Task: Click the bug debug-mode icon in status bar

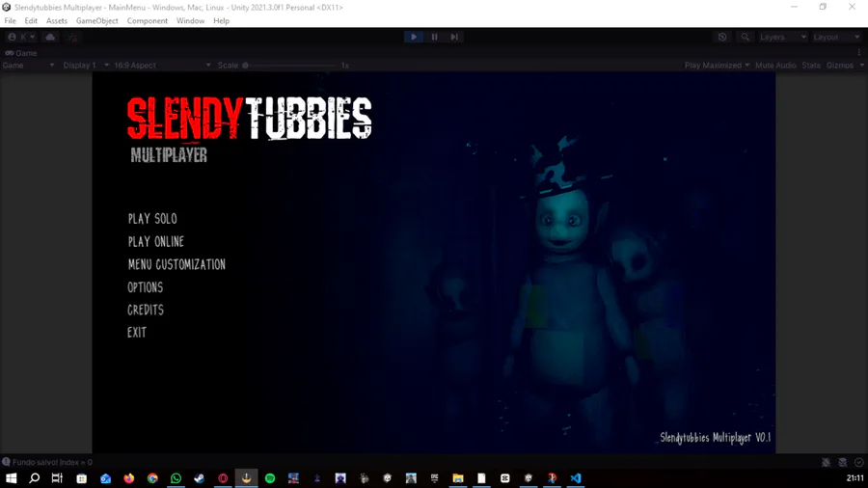Action: [826, 462]
